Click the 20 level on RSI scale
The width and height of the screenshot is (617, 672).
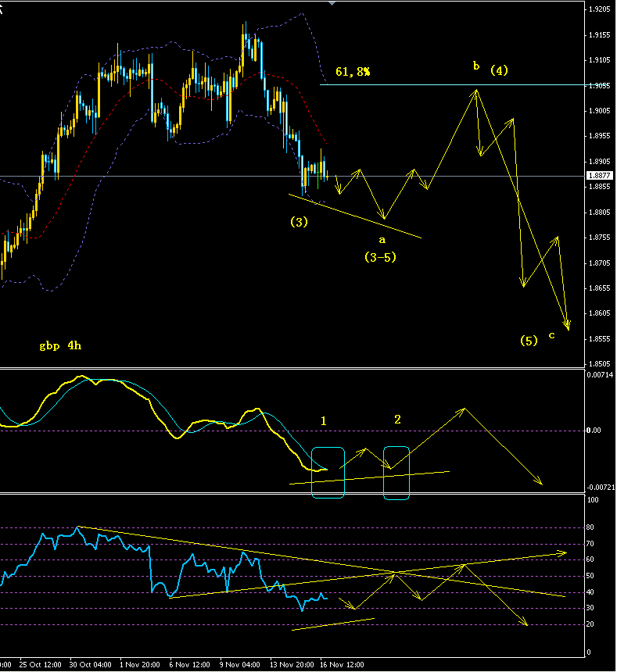(x=590, y=624)
